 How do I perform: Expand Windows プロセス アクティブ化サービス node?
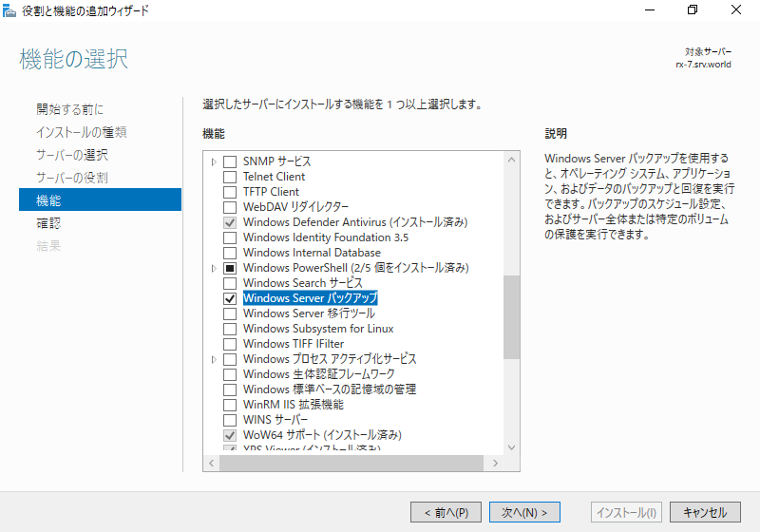tap(214, 359)
